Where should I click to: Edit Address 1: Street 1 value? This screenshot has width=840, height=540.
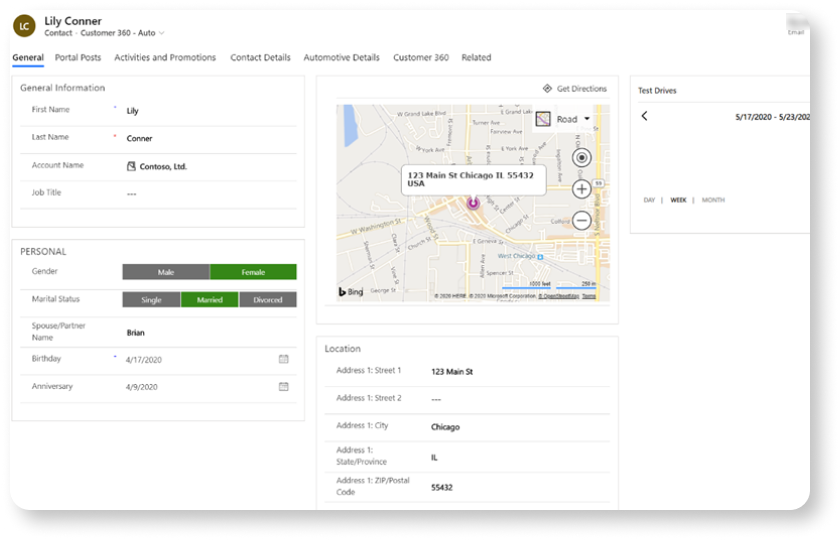[520, 372]
